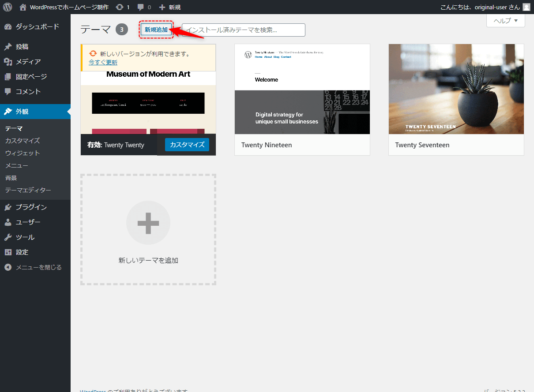Click the 固定ページ pages icon

click(x=8, y=77)
